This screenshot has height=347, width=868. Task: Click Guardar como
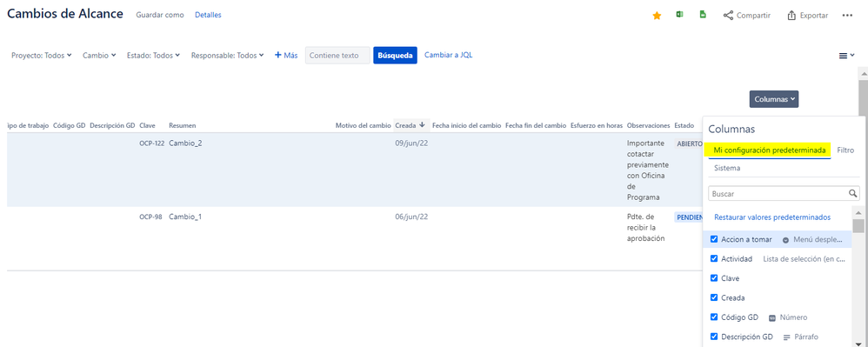click(x=159, y=15)
